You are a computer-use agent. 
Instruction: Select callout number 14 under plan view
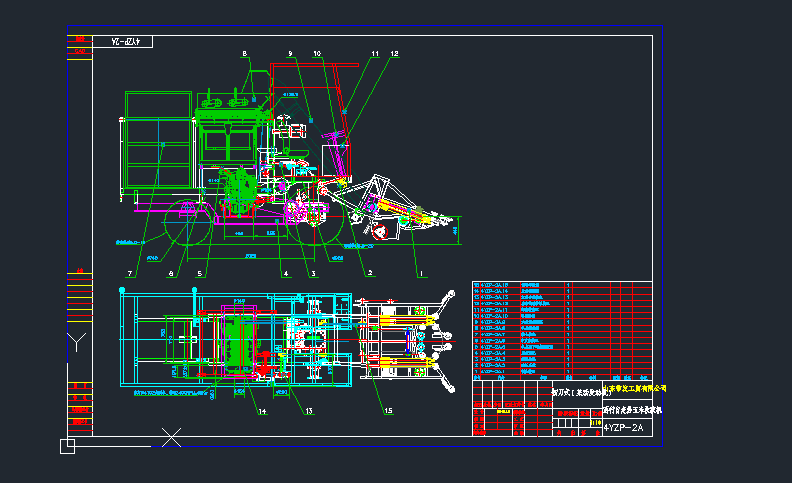[x=262, y=411]
